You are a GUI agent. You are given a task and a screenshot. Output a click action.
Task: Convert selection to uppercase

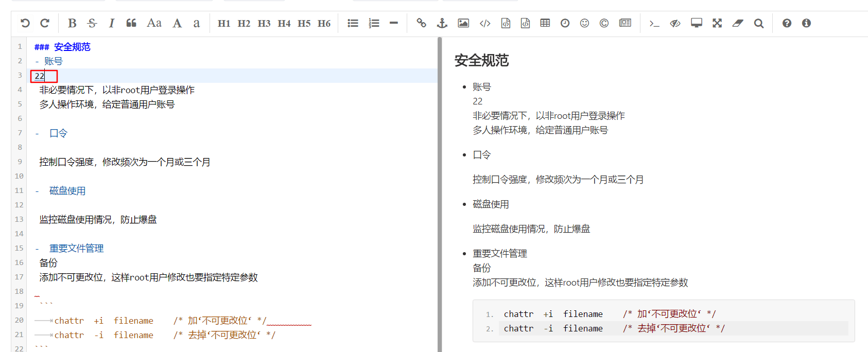pos(177,23)
